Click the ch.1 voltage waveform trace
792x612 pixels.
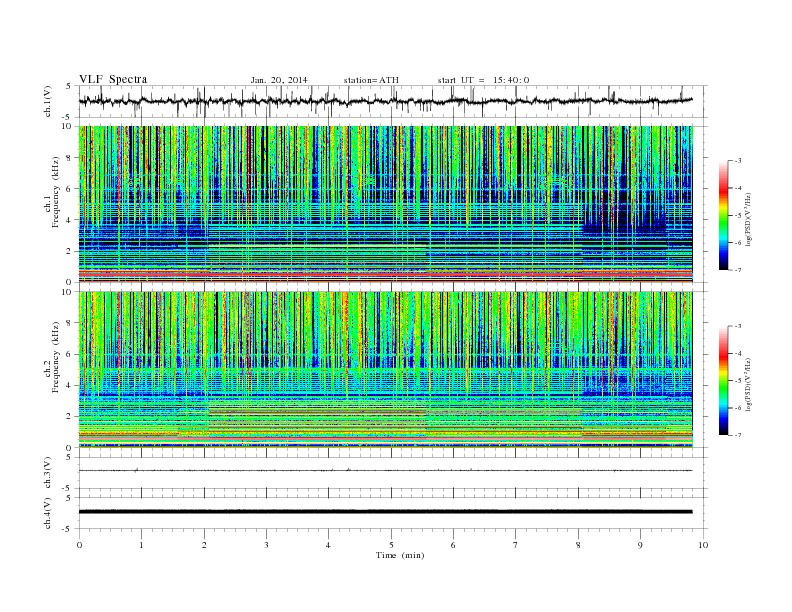pos(385,101)
